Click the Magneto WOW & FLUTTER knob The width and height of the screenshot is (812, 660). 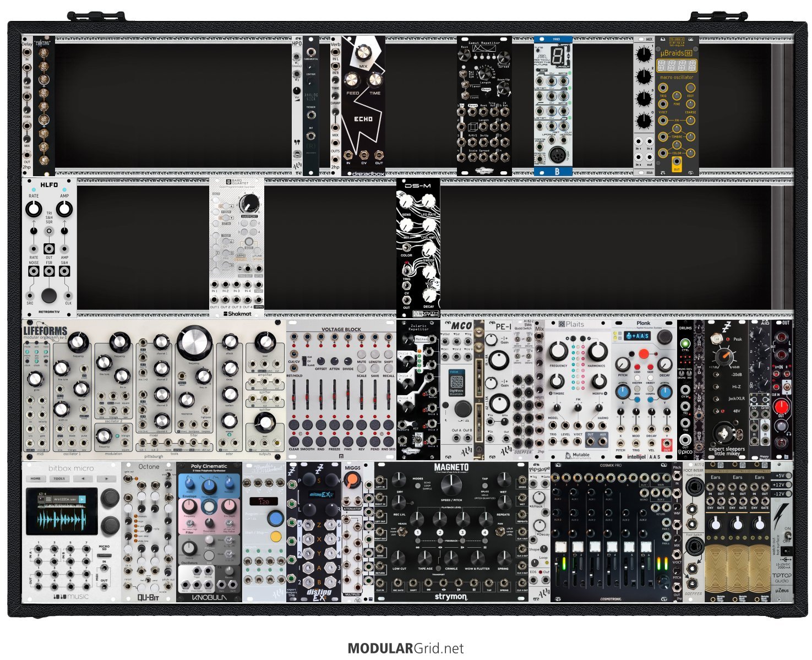point(477,558)
